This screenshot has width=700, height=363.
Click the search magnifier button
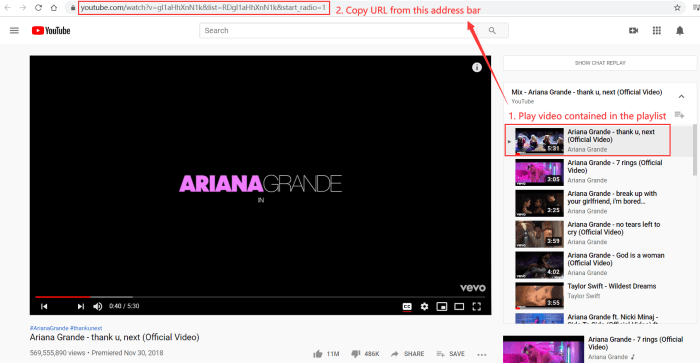tap(492, 30)
